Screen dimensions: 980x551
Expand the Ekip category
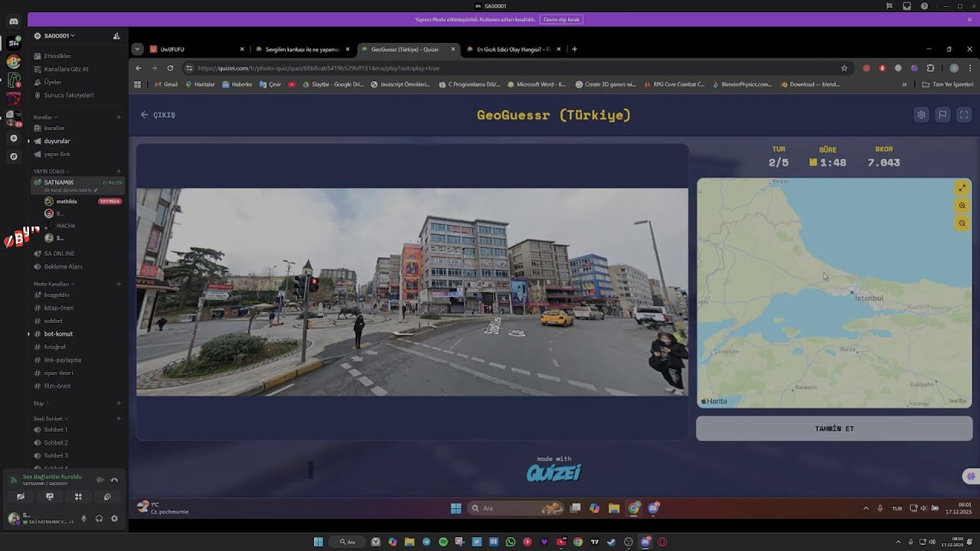pyautogui.click(x=41, y=403)
